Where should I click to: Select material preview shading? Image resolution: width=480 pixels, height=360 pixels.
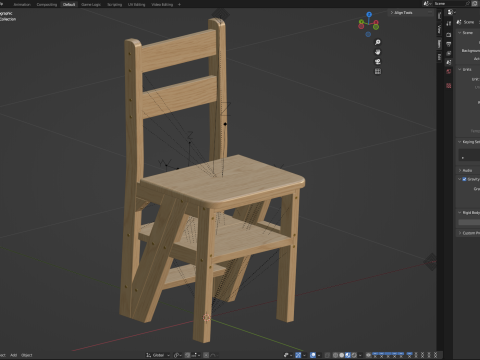tap(348, 355)
